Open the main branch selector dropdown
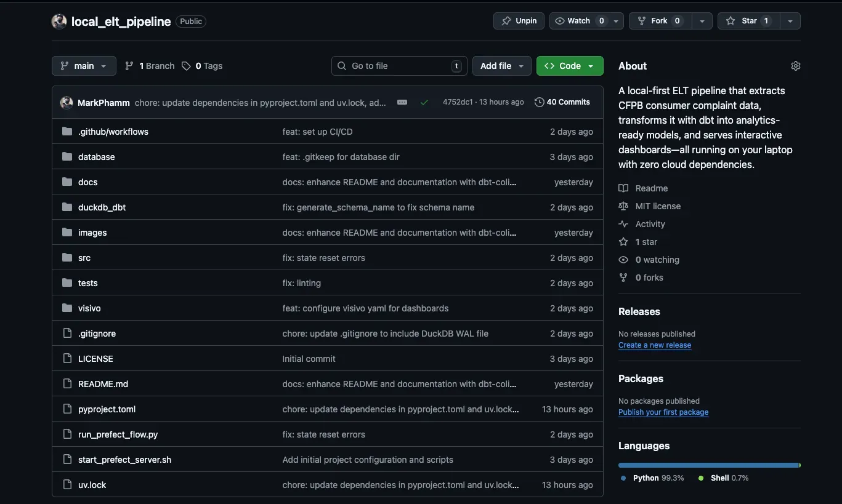The image size is (842, 504). (x=84, y=66)
